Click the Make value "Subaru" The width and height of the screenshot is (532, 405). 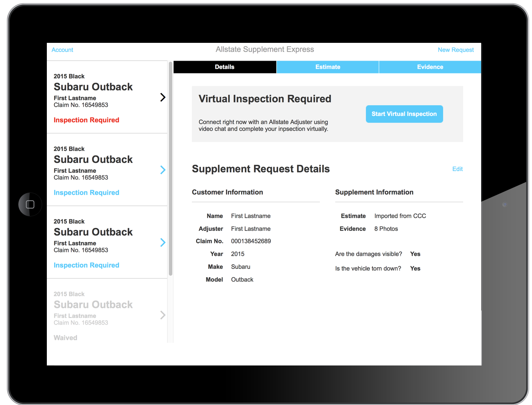[x=241, y=267]
